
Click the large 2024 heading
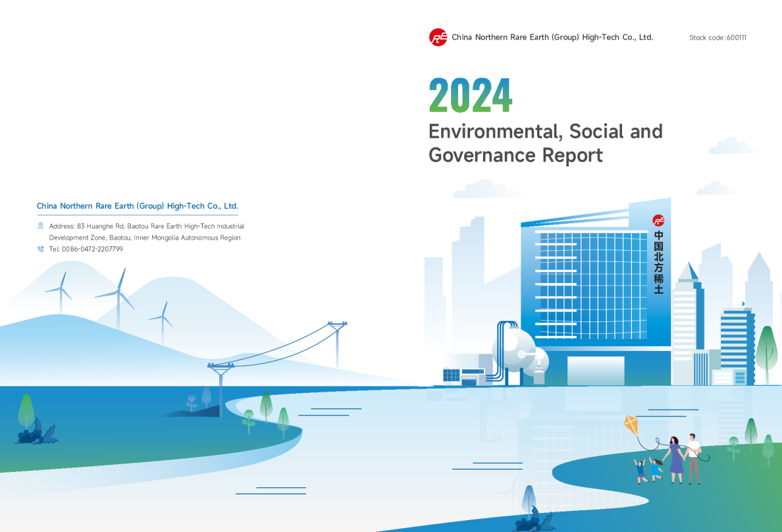tap(470, 96)
